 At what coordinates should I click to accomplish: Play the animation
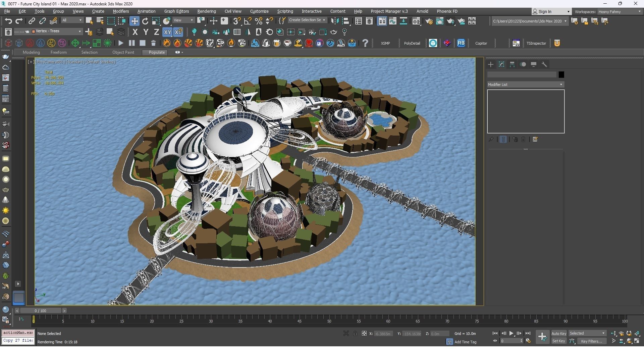click(511, 334)
